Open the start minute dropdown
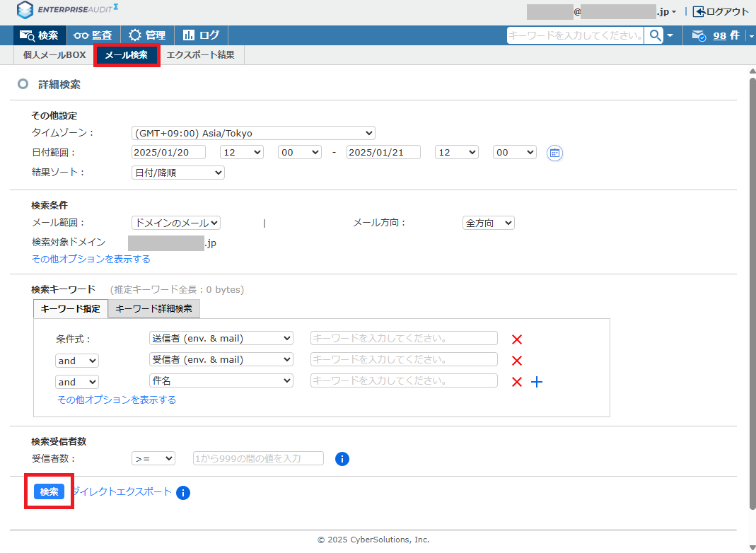756x553 pixels. (x=299, y=152)
